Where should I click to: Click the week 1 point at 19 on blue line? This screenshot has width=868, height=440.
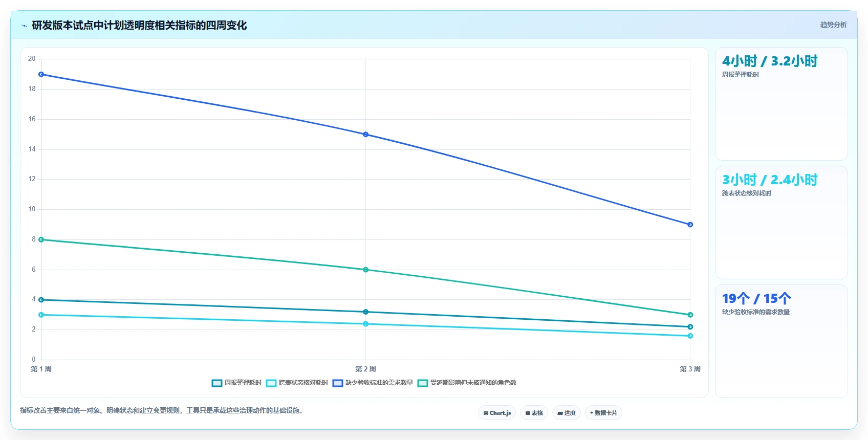pos(41,74)
